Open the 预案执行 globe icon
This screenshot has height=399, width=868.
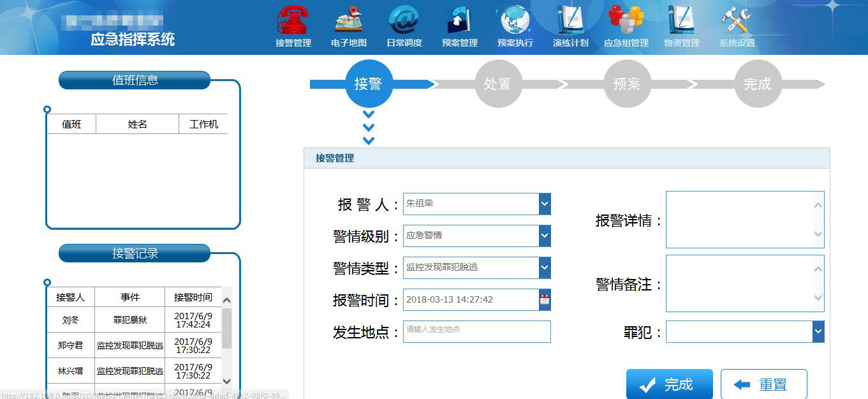[x=515, y=20]
